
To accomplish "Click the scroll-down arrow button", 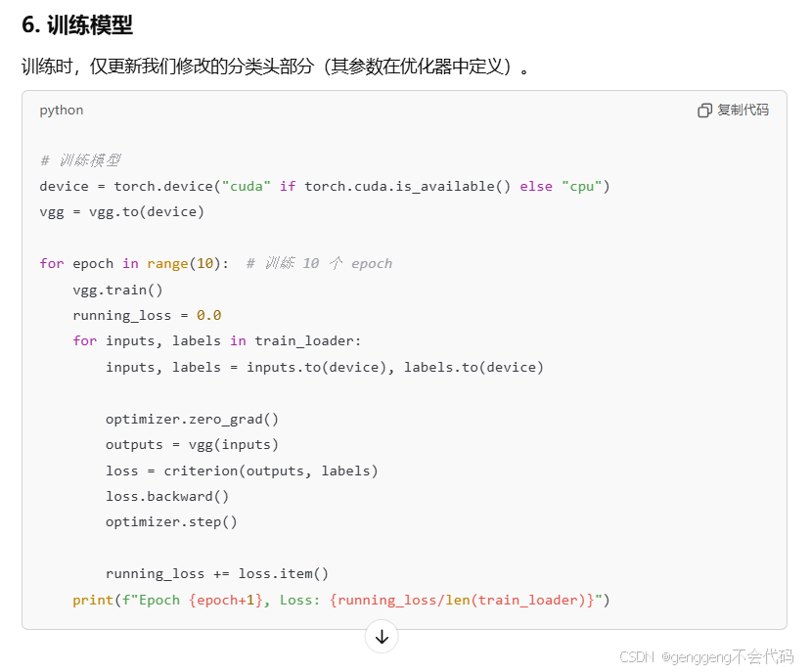I will [382, 637].
